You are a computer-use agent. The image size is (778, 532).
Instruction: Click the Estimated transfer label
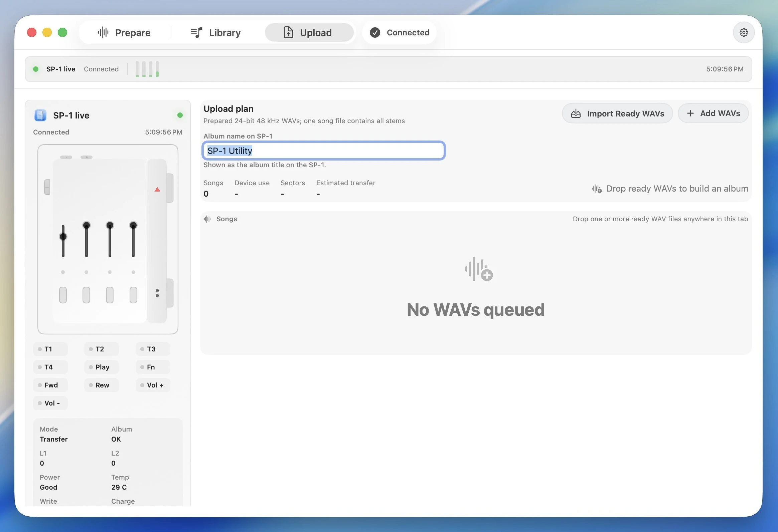click(346, 183)
